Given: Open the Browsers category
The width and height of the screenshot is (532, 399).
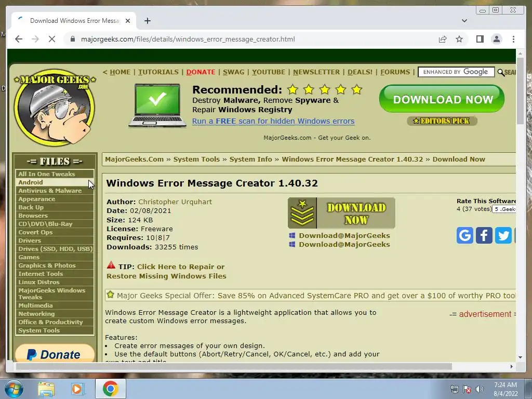Looking at the screenshot, I should click(x=55, y=216).
